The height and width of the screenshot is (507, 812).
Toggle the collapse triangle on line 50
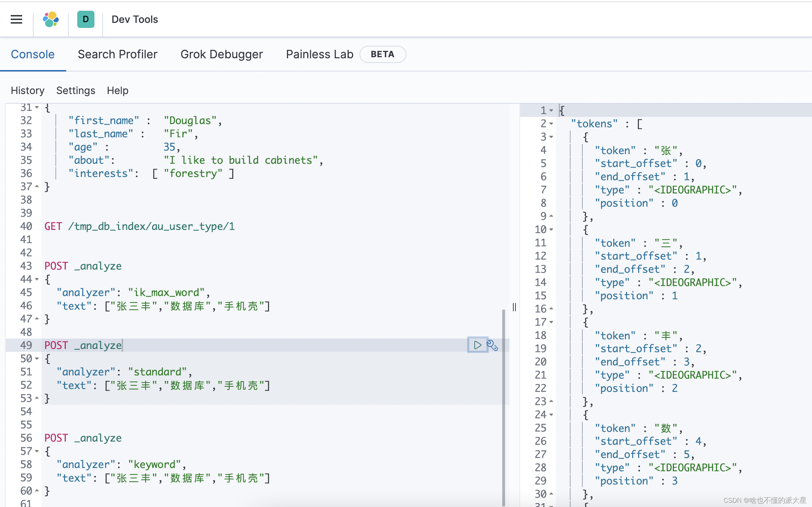[37, 358]
